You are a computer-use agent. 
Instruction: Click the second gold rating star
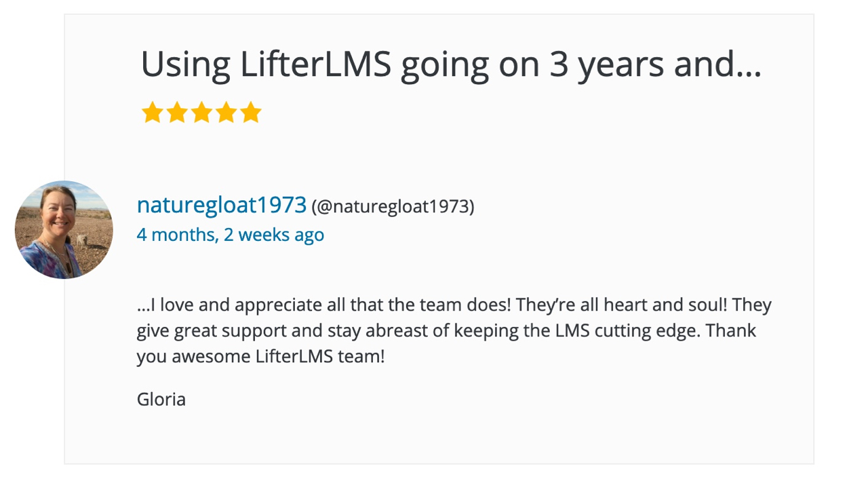177,113
